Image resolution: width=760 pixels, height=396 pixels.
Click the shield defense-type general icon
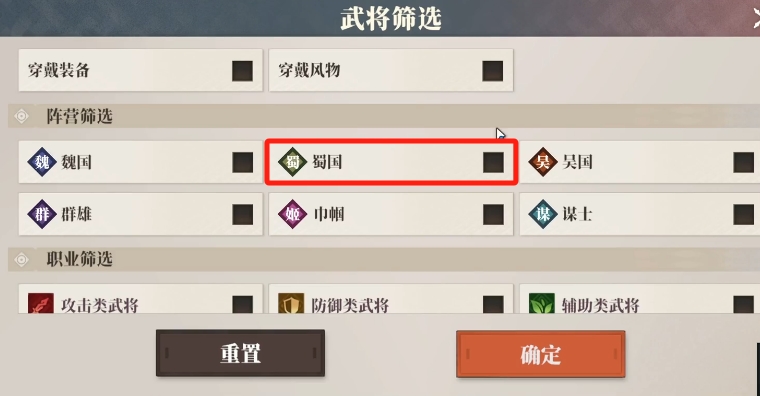291,303
